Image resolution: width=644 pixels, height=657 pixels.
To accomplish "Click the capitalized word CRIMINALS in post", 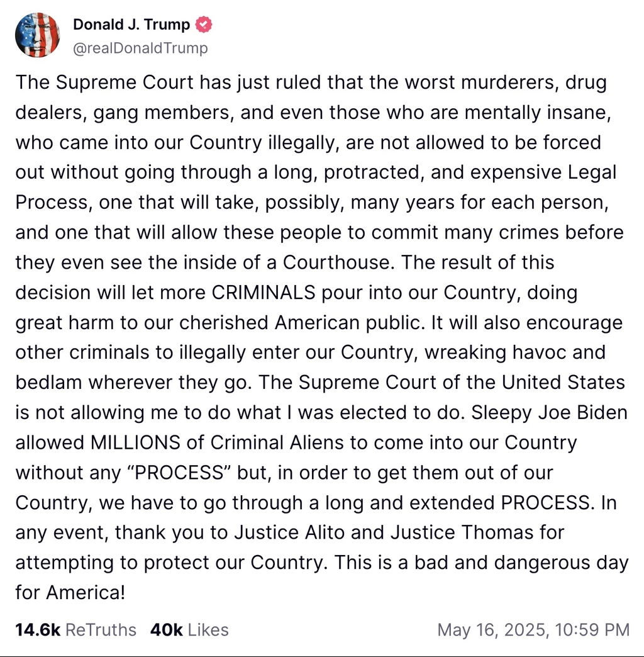I will click(x=264, y=292).
